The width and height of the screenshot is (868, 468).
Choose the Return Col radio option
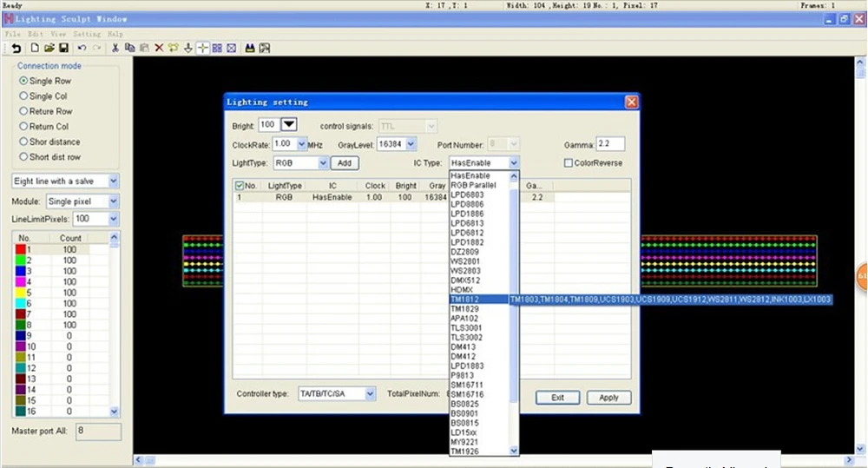pyautogui.click(x=43, y=126)
